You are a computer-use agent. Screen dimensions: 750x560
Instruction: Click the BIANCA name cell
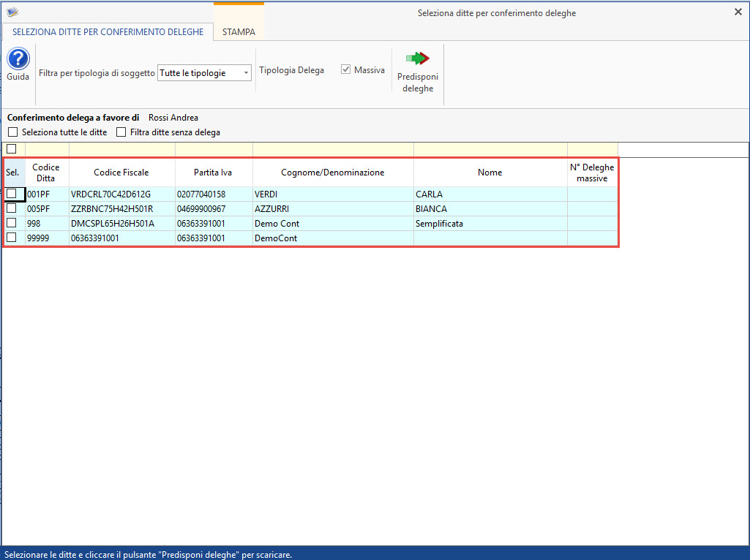tap(490, 209)
